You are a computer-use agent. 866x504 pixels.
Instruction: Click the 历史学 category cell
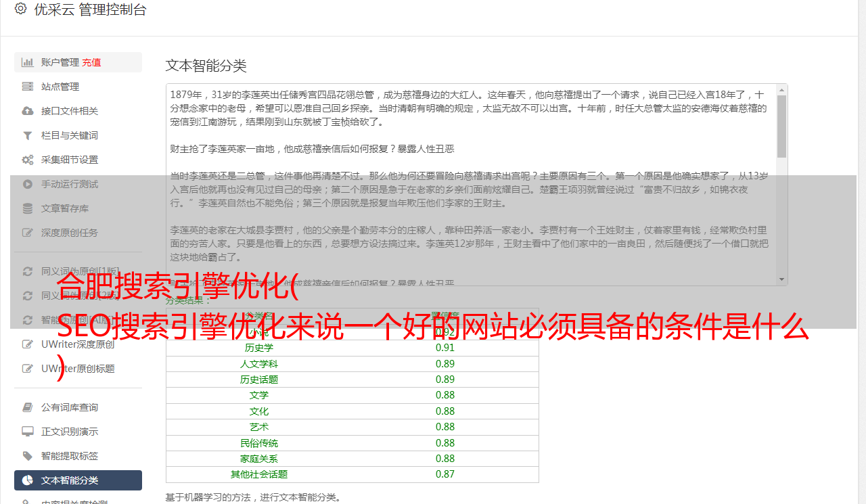click(259, 348)
